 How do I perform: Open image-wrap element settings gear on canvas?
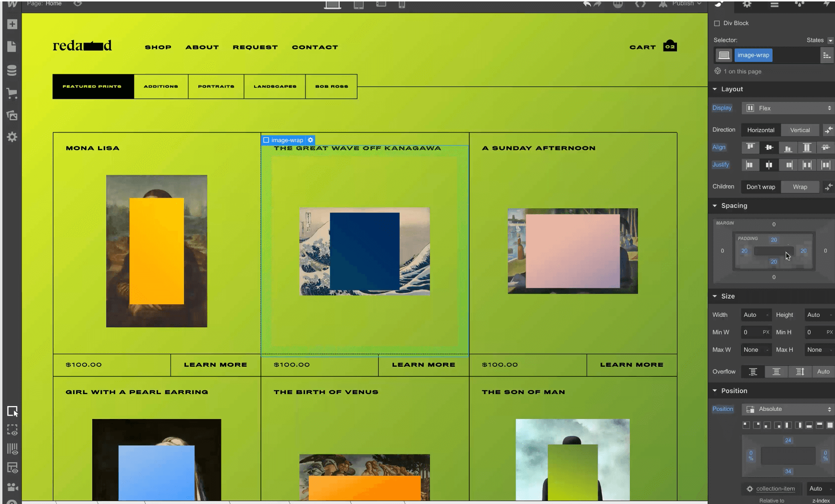coord(310,140)
